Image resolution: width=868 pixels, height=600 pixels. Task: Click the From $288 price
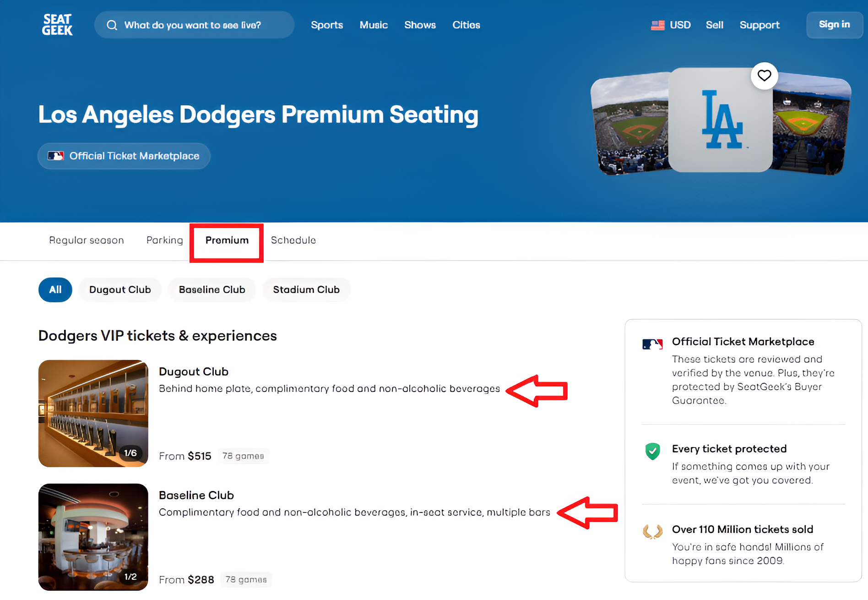tap(186, 580)
